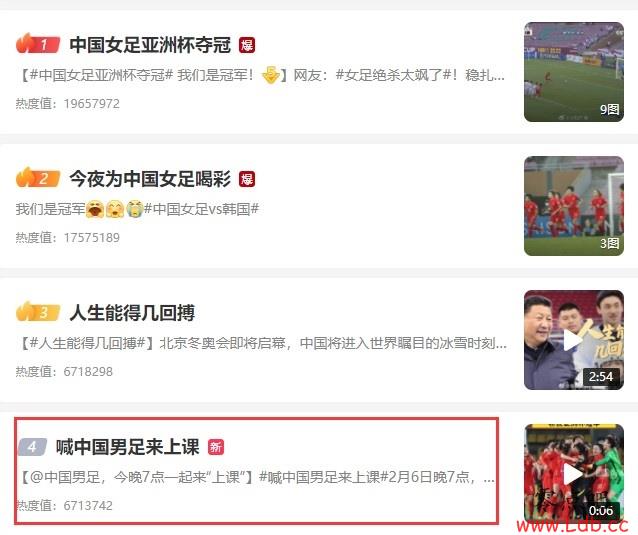Click the summary starting 【@中国男足
The image size is (638, 535).
click(257, 477)
